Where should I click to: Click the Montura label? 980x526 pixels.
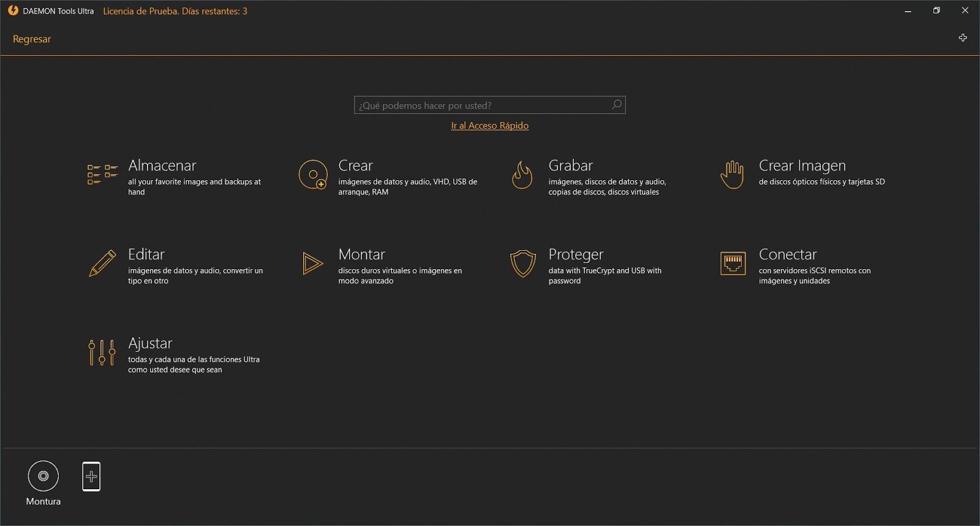[43, 501]
